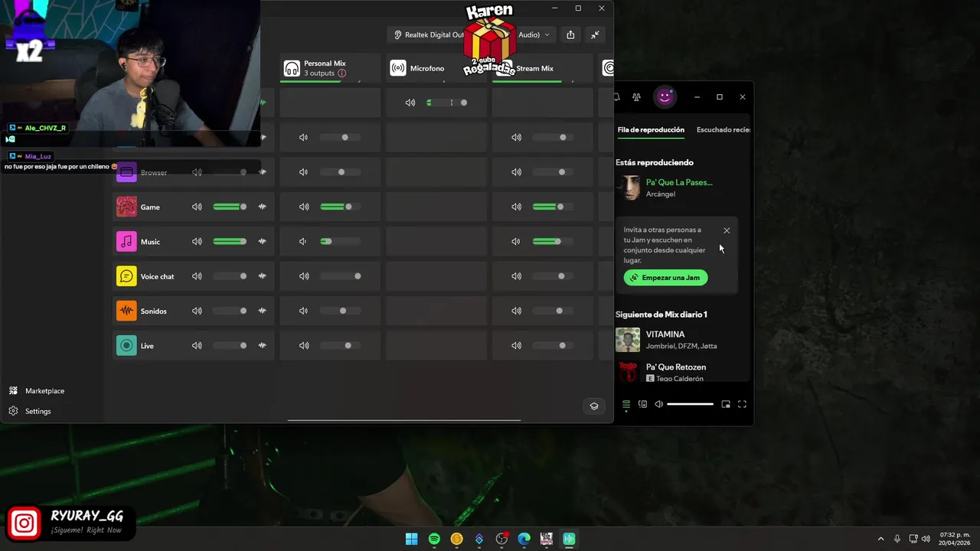This screenshot has height=551, width=980.
Task: Mute the Music channel input
Action: 197,242
